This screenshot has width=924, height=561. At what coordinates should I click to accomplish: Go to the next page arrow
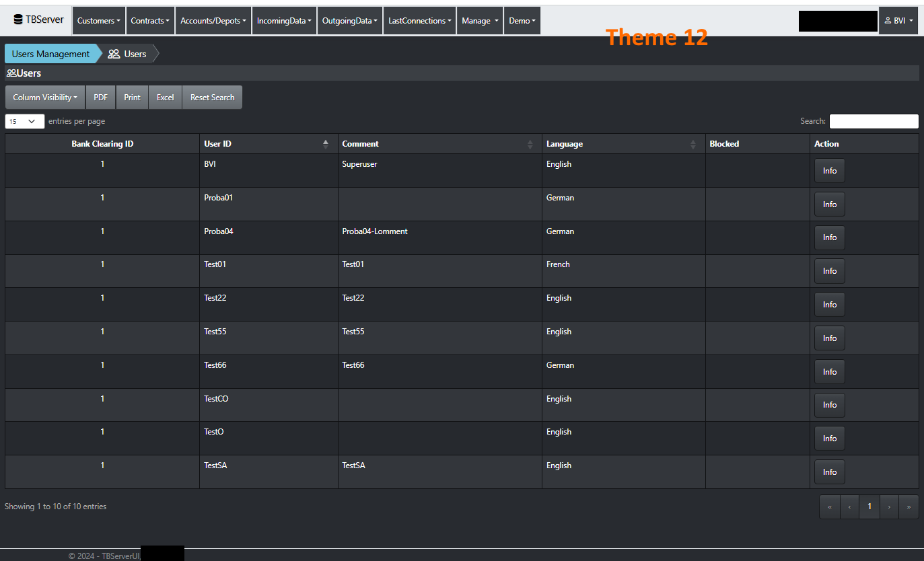[x=889, y=507]
